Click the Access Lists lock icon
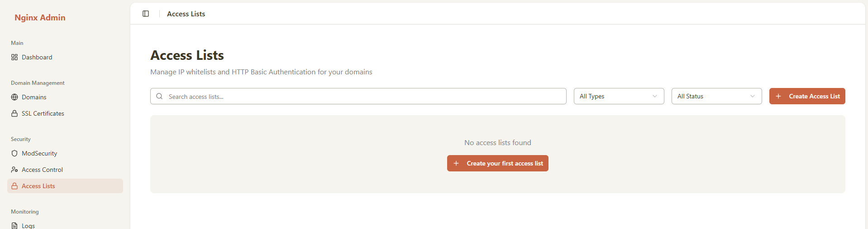The height and width of the screenshot is (229, 868). (x=14, y=186)
